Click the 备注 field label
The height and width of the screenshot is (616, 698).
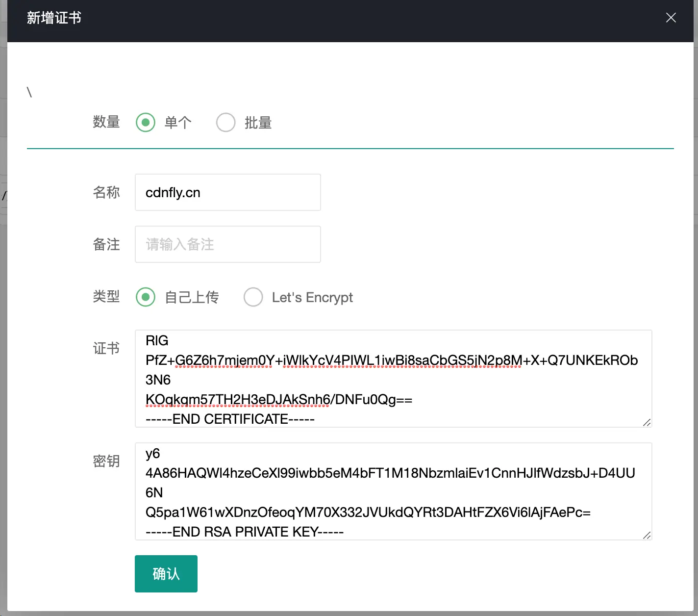[x=106, y=244]
